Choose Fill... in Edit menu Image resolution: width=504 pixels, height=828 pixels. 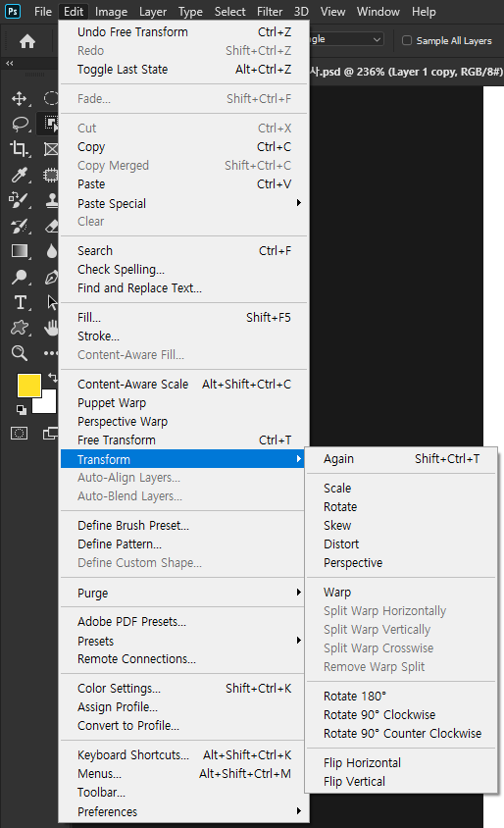[x=184, y=317]
